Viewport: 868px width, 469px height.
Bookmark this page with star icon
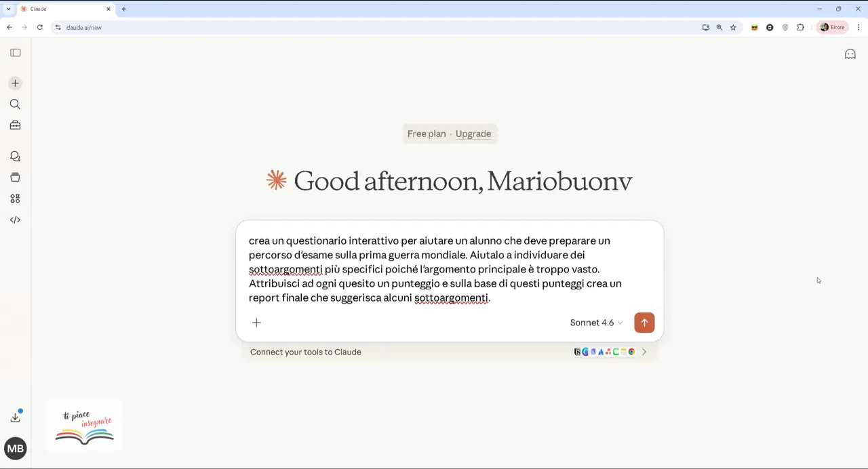point(733,27)
